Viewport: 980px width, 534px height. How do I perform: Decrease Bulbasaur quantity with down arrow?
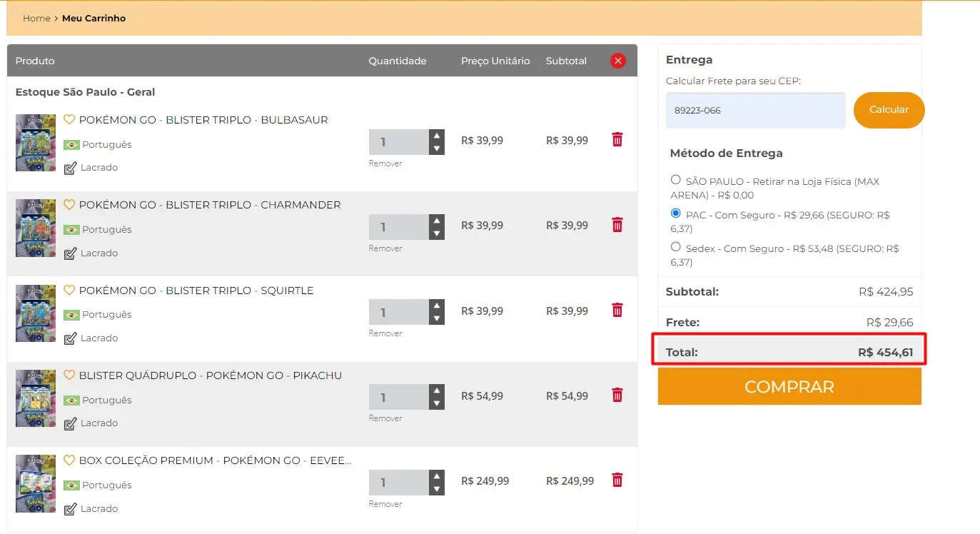pos(437,148)
